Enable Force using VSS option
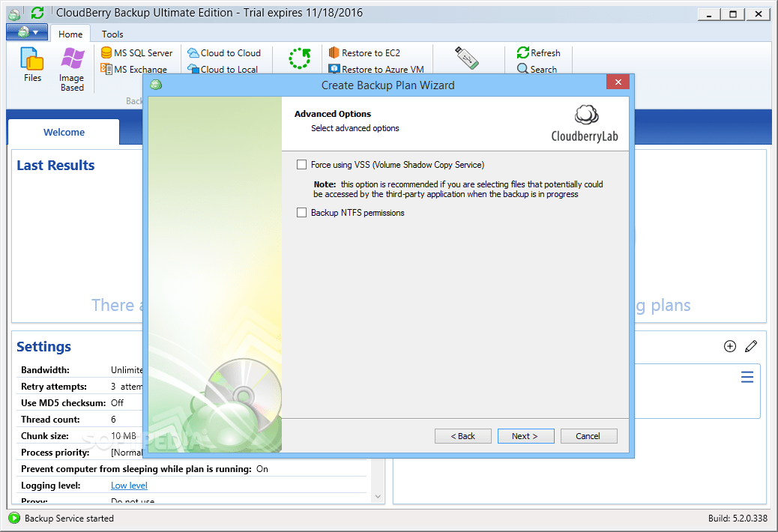This screenshot has width=778, height=532. pos(302,164)
